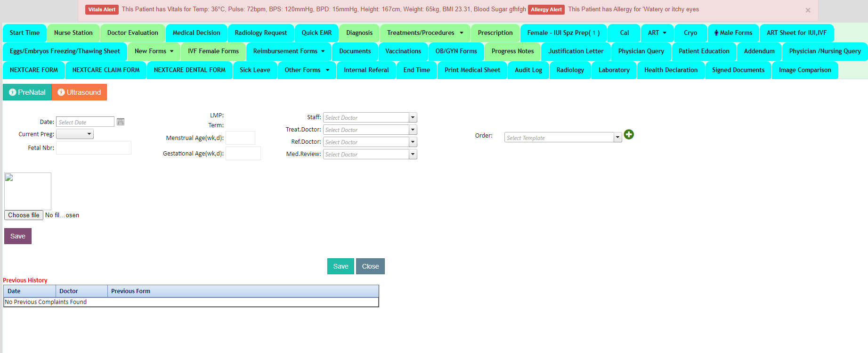
Task: Open the NEXTCARE DENTAL FORM tab
Action: (x=190, y=70)
